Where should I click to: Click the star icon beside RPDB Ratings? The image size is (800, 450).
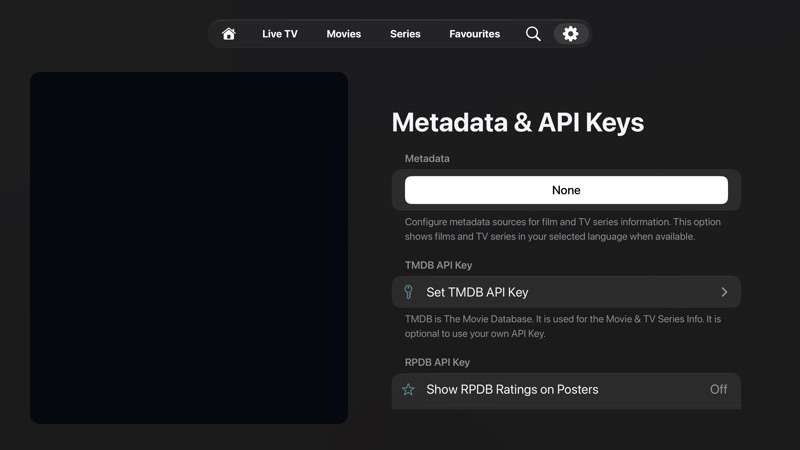[408, 390]
